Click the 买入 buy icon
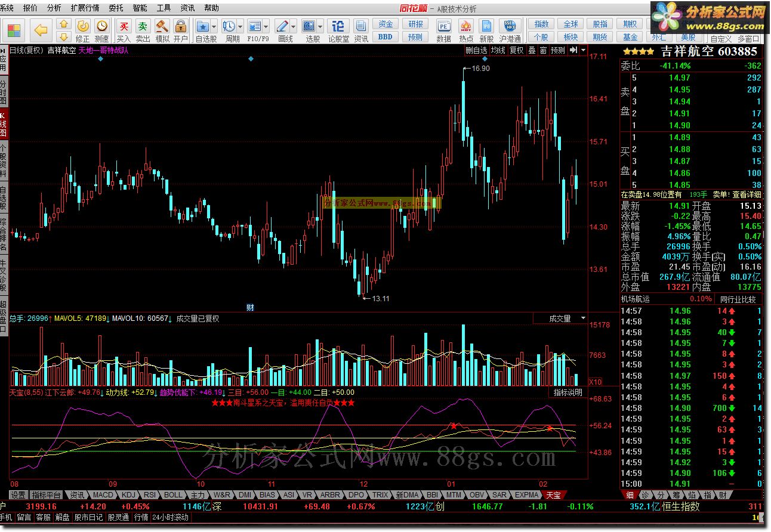Viewport: 771px width, 532px height. point(124,26)
